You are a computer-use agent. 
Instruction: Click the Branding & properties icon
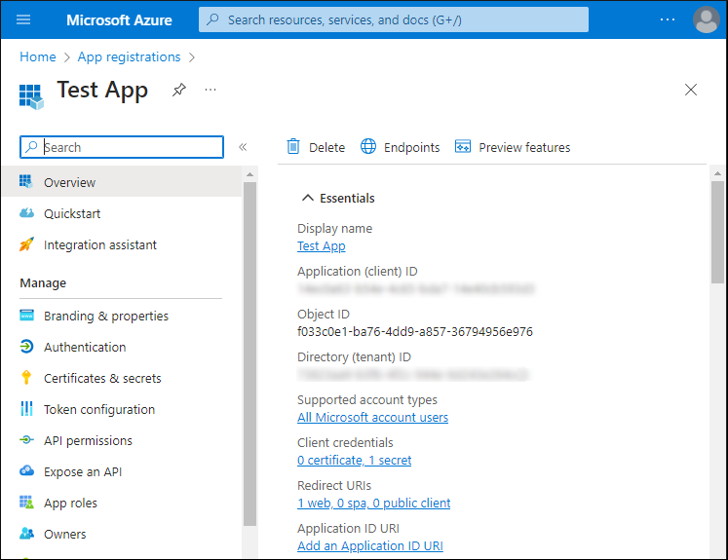coord(26,315)
